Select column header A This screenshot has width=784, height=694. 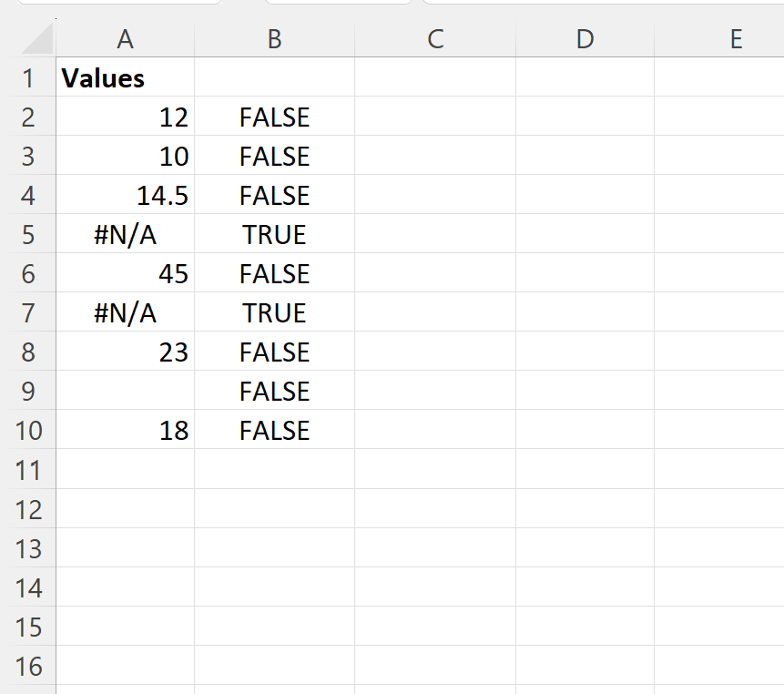click(125, 39)
